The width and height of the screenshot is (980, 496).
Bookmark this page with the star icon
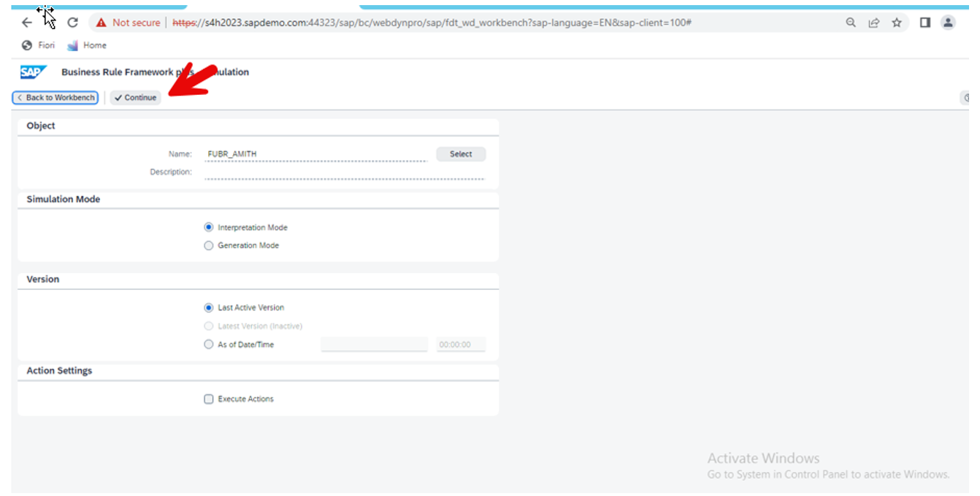point(896,23)
